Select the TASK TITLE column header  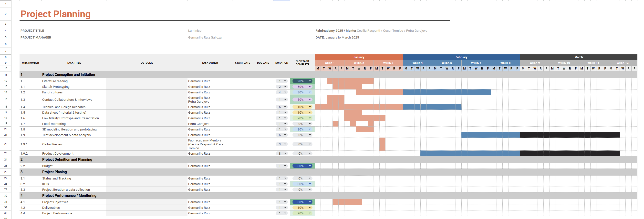click(74, 63)
